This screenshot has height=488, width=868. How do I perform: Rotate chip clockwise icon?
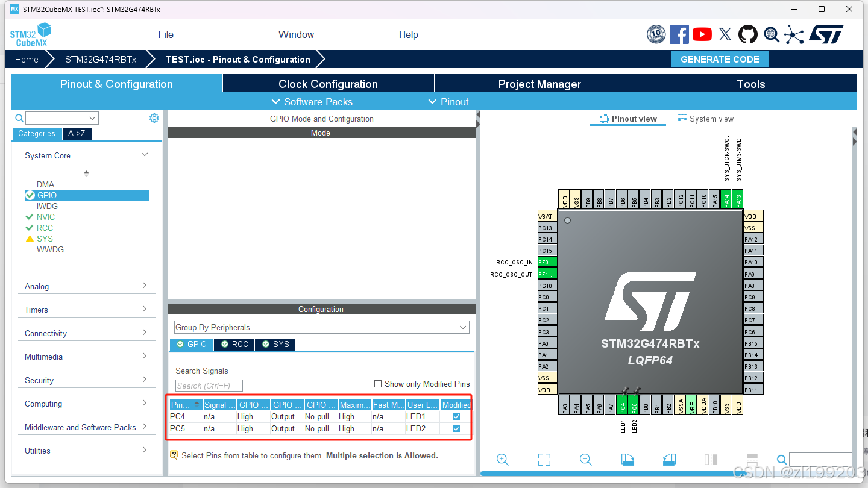click(627, 460)
